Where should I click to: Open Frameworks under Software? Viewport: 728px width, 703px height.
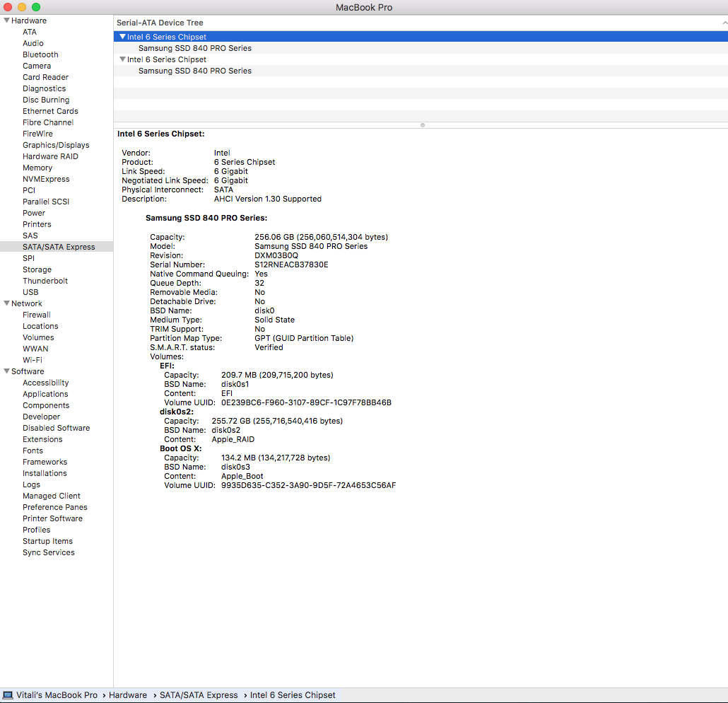click(45, 462)
